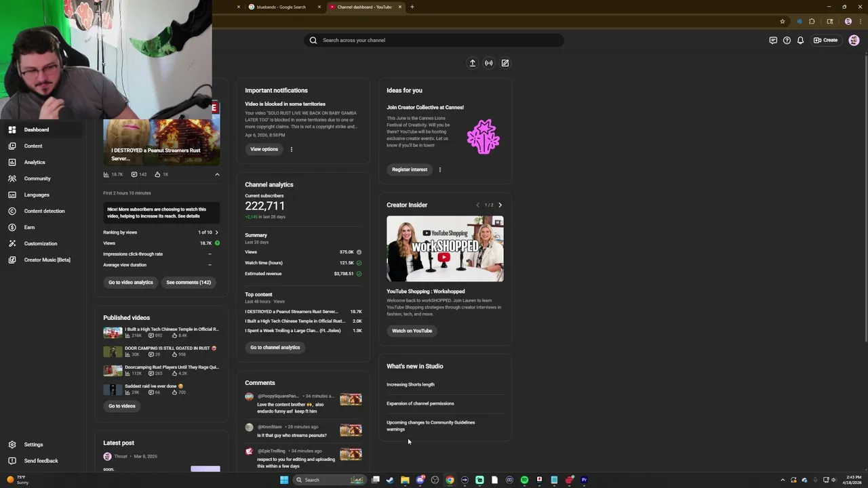The height and width of the screenshot is (488, 868).
Task: Click the Create button
Action: (826, 40)
